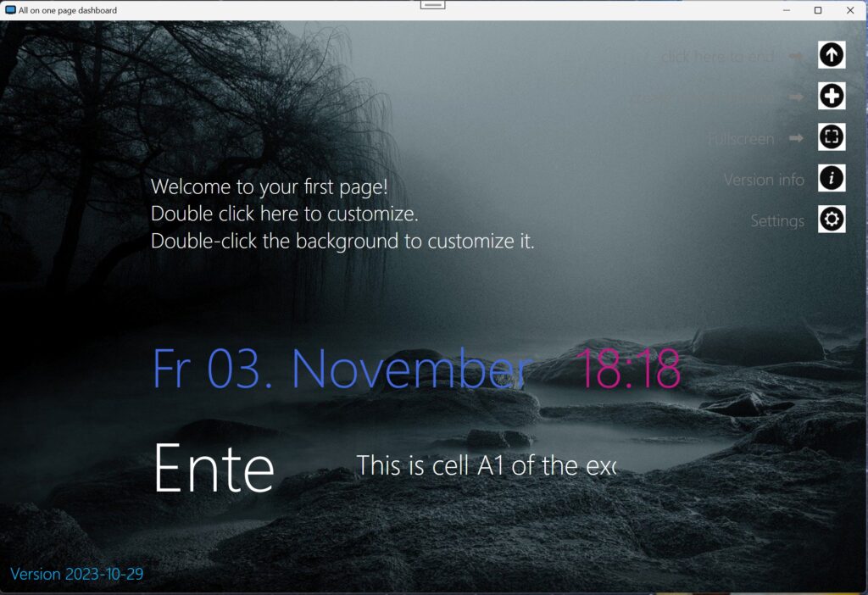Click the snap handle at top center

(x=433, y=4)
